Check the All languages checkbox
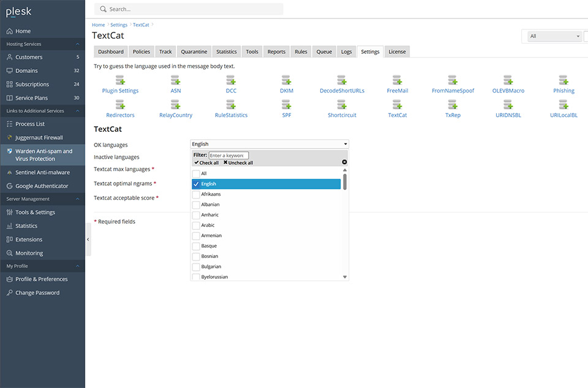The width and height of the screenshot is (588, 388). click(196, 173)
